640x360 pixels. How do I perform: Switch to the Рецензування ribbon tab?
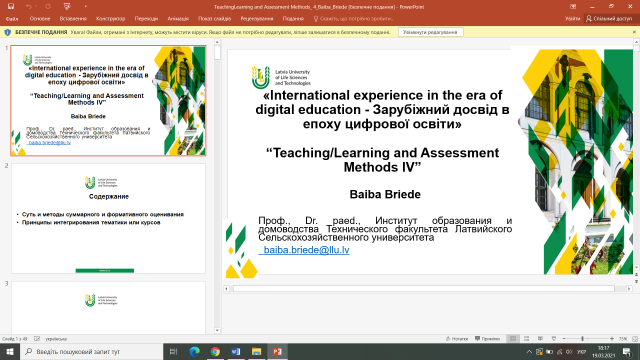(257, 19)
